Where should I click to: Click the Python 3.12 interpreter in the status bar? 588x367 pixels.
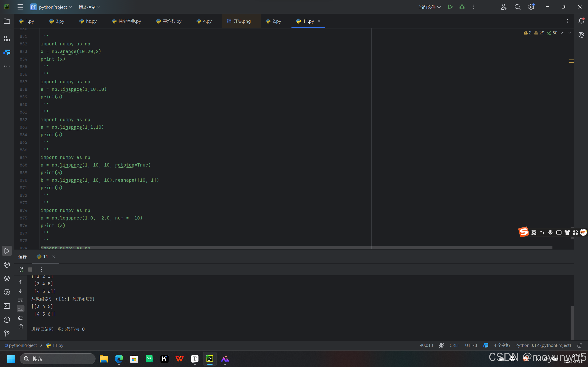point(543,345)
